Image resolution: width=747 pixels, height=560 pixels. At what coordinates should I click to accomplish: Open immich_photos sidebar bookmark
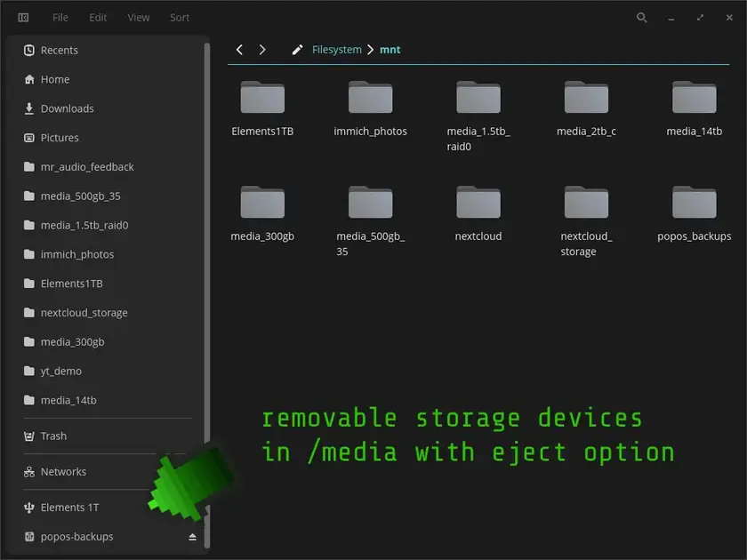pyautogui.click(x=109, y=254)
